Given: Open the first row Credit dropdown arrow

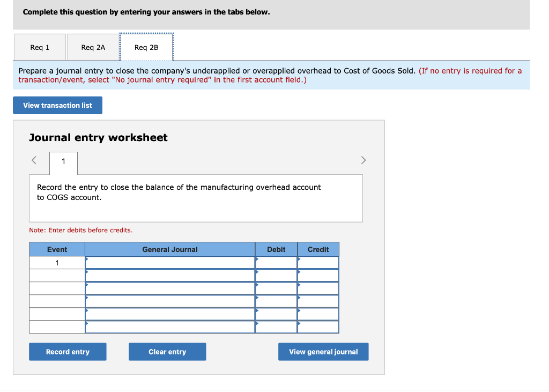Looking at the screenshot, I should (299, 261).
